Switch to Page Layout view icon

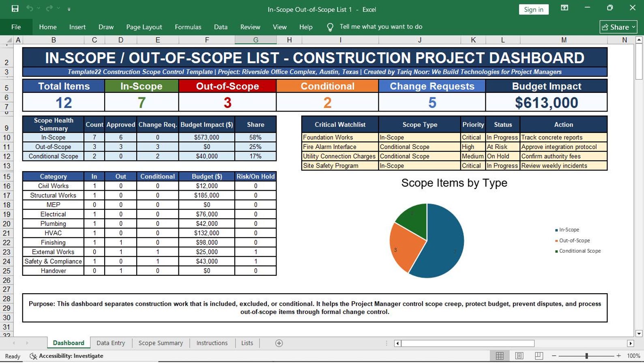coord(519,356)
